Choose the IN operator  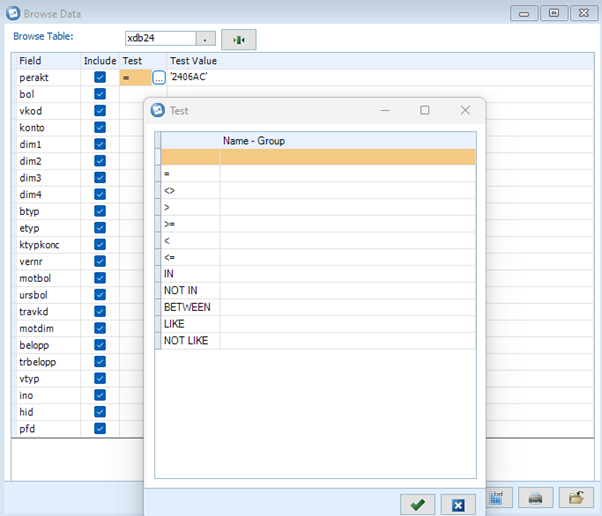(x=318, y=274)
